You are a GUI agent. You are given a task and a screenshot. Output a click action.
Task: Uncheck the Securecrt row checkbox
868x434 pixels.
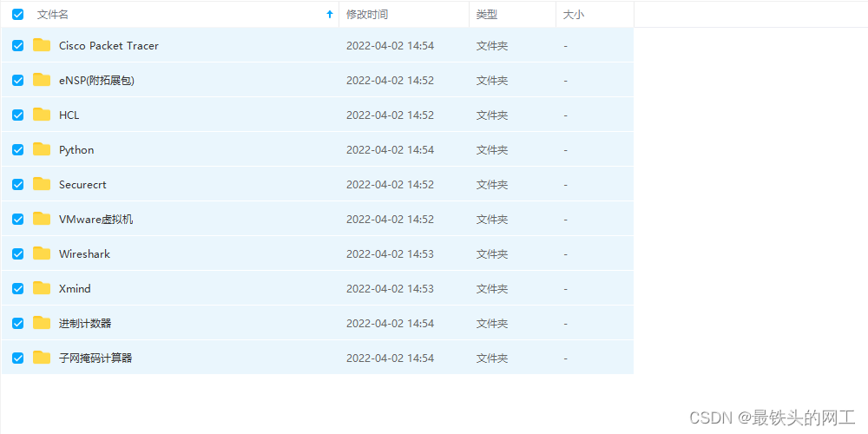click(17, 184)
